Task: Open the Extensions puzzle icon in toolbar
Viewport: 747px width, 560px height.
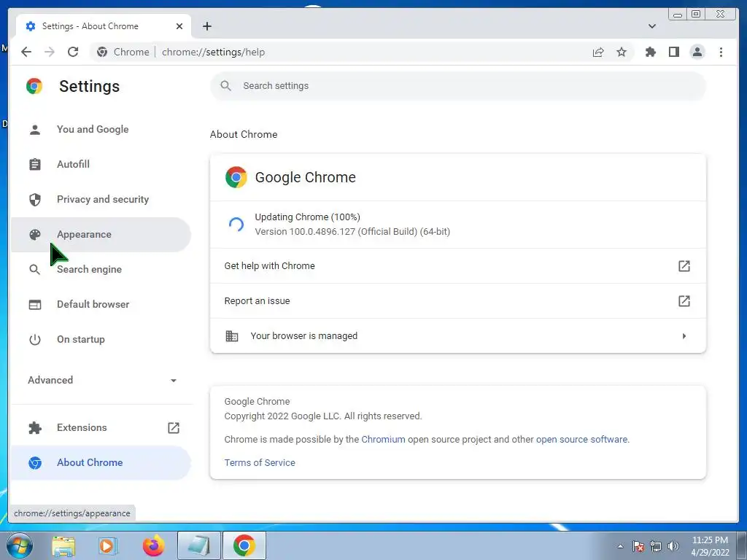Action: pos(650,52)
